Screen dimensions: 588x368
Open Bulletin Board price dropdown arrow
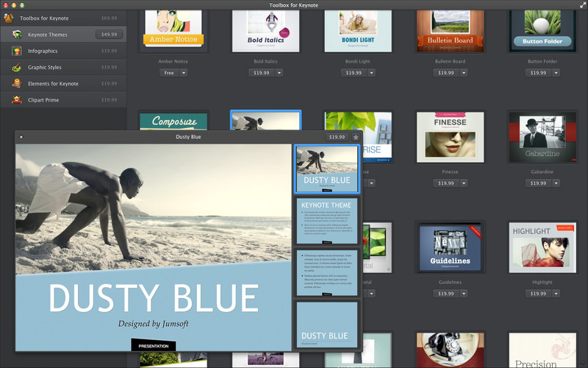(464, 73)
